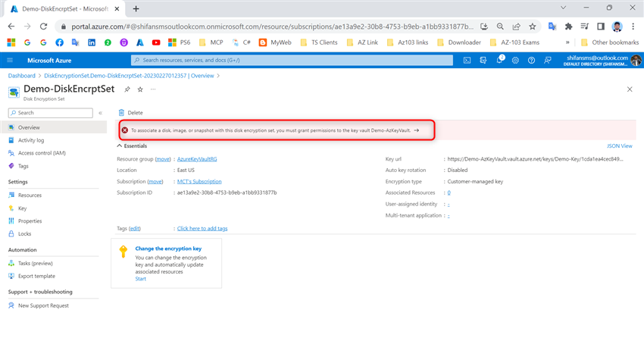
Task: Close the Demo-DiskEncrptSet browser tab
Action: (x=117, y=8)
